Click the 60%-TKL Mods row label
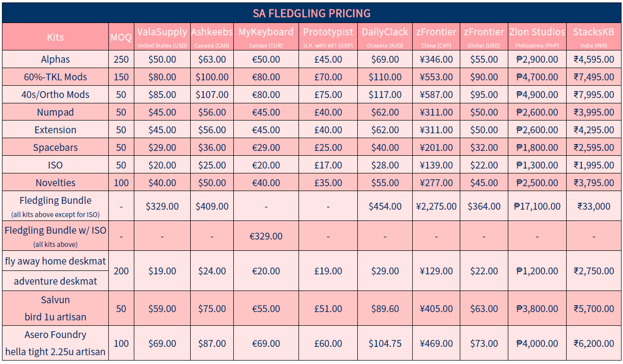623x364 pixels. 55,77
